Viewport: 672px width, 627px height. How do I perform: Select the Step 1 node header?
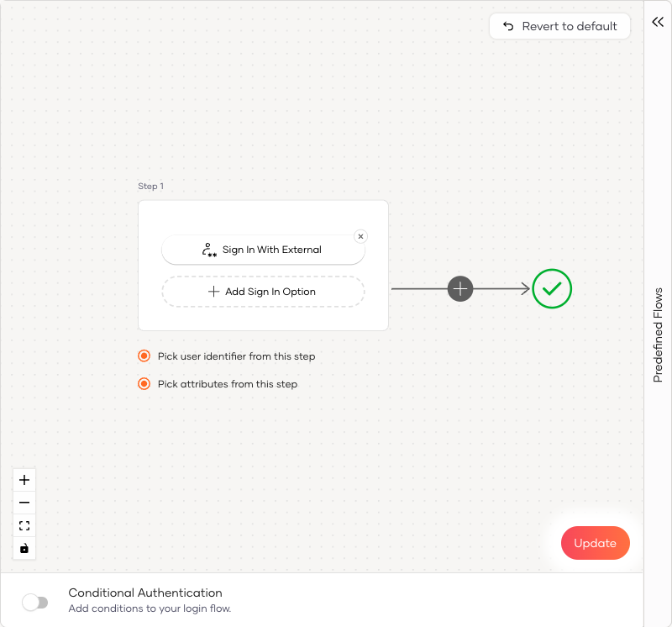[x=151, y=186]
